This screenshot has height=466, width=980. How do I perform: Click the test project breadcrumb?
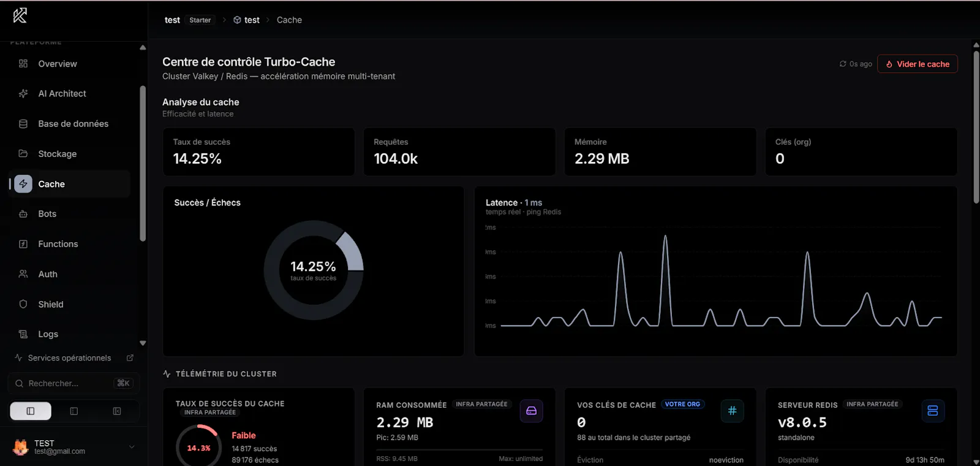252,20
